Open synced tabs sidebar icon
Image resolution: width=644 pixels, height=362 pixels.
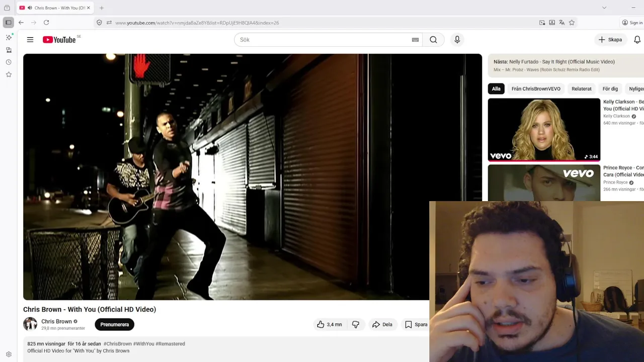(9, 50)
